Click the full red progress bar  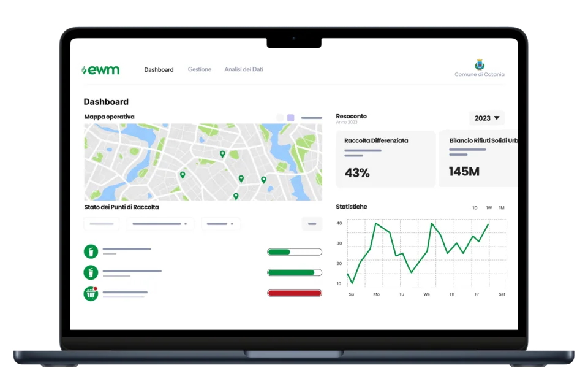click(295, 293)
